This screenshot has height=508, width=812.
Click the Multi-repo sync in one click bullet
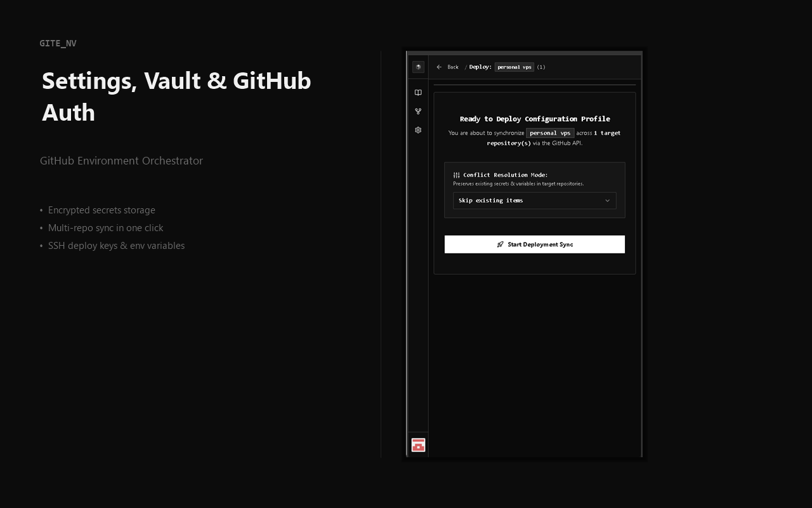point(106,228)
